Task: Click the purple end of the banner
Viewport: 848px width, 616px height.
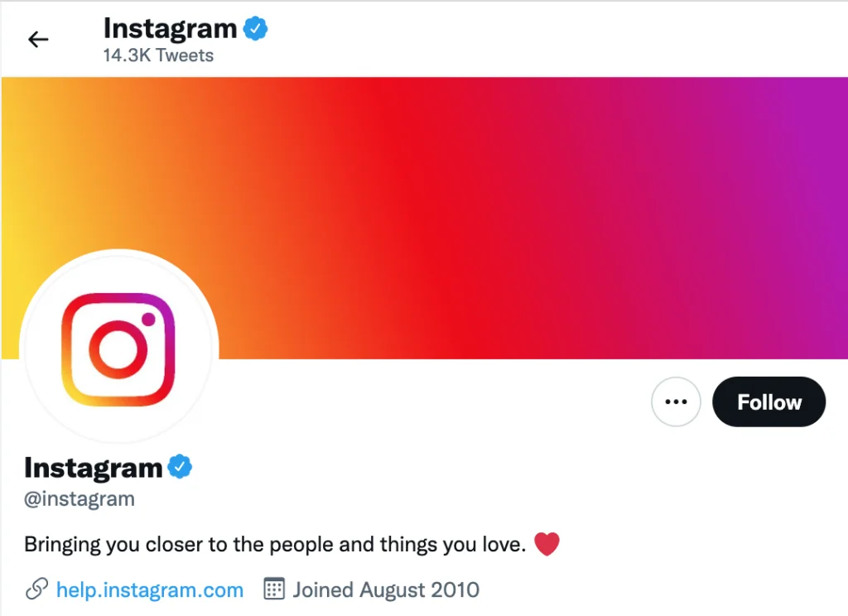Action: (812, 218)
